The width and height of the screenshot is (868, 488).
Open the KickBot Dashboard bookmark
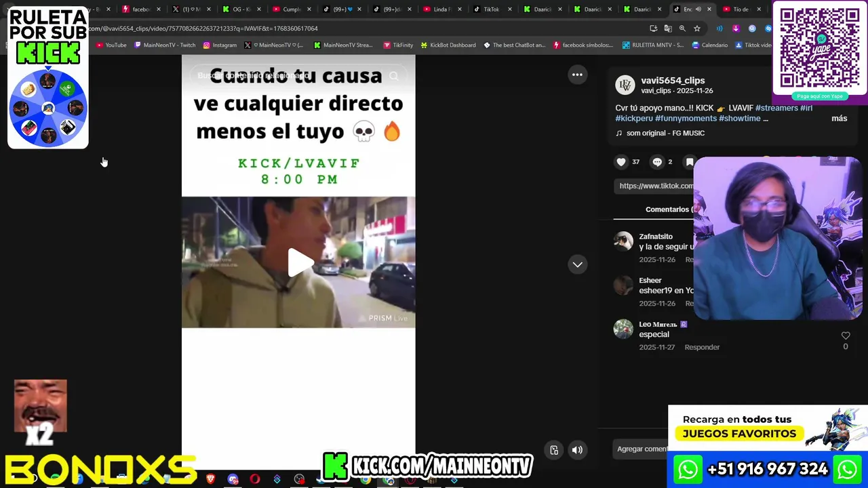tap(448, 45)
